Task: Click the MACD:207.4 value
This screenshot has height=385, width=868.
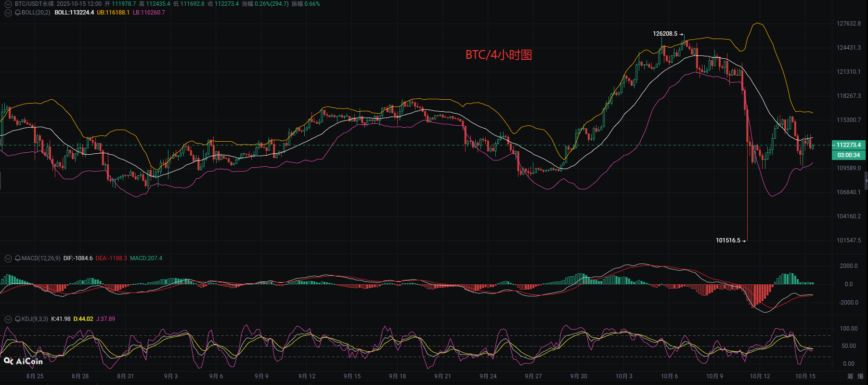Action: (146, 258)
